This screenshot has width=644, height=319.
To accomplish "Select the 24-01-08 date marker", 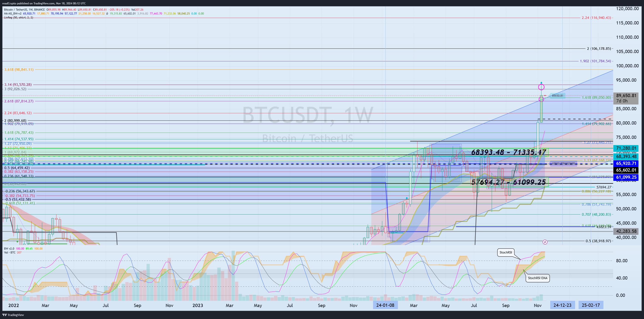I will click(385, 305).
